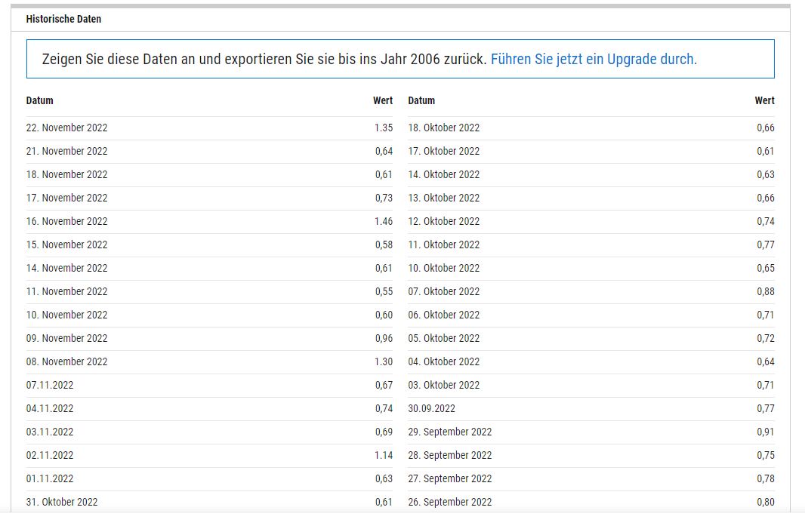Select the 30.09.2022 date entry

click(x=432, y=408)
